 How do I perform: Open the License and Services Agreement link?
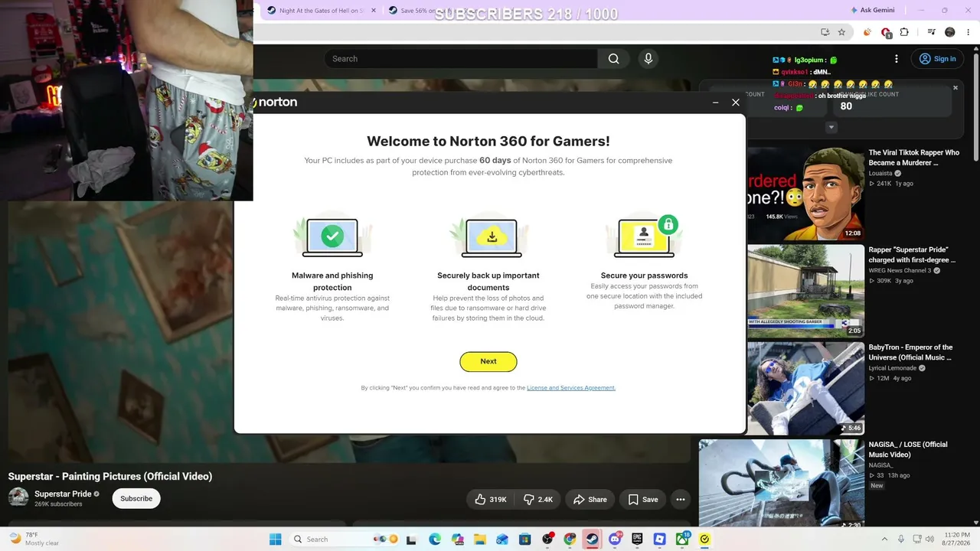click(x=571, y=388)
